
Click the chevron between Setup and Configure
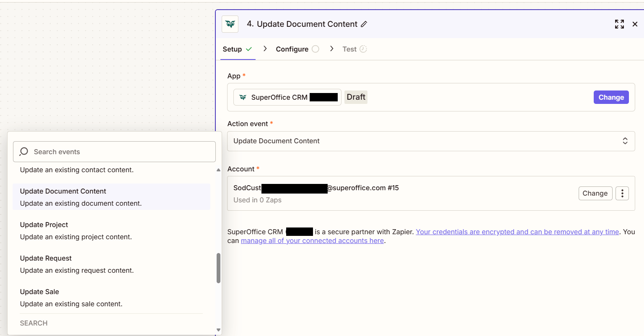click(x=265, y=49)
